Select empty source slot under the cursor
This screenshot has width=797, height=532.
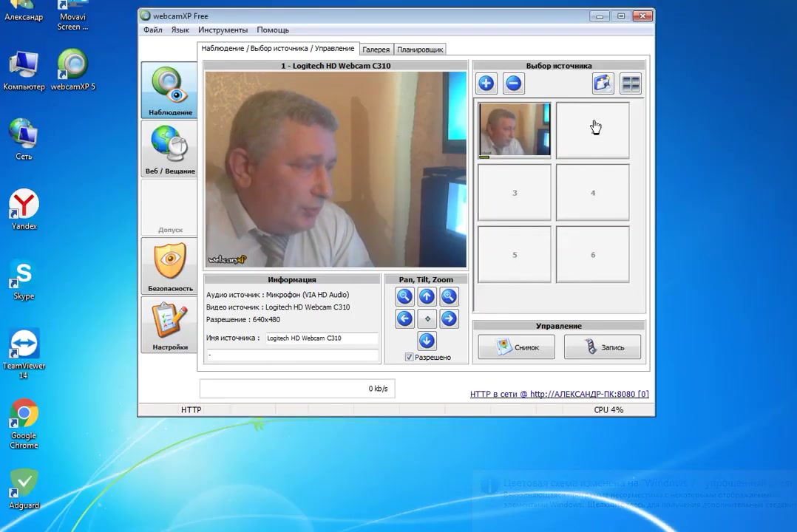(593, 130)
